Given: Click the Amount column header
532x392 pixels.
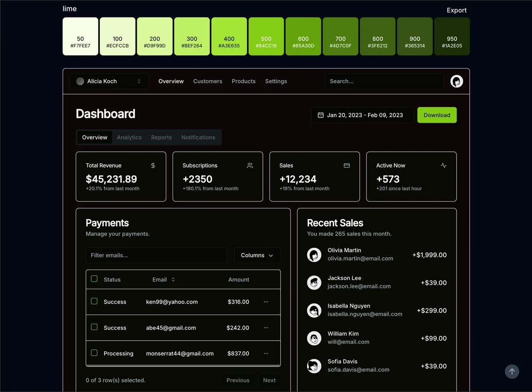Looking at the screenshot, I should pyautogui.click(x=238, y=280).
